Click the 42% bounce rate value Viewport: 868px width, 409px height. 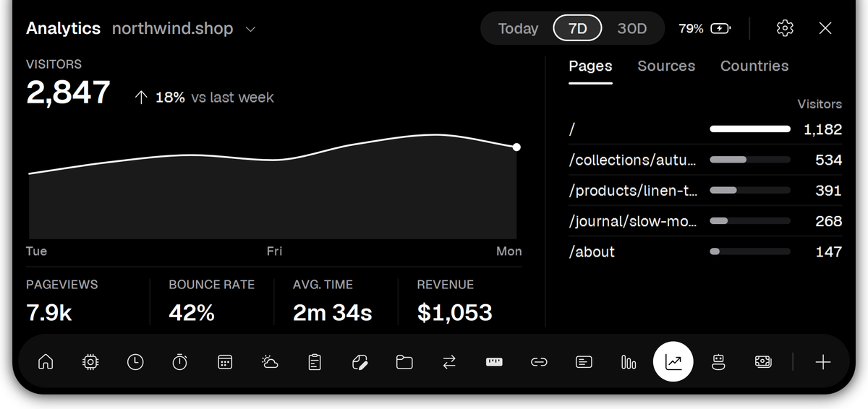click(x=192, y=313)
